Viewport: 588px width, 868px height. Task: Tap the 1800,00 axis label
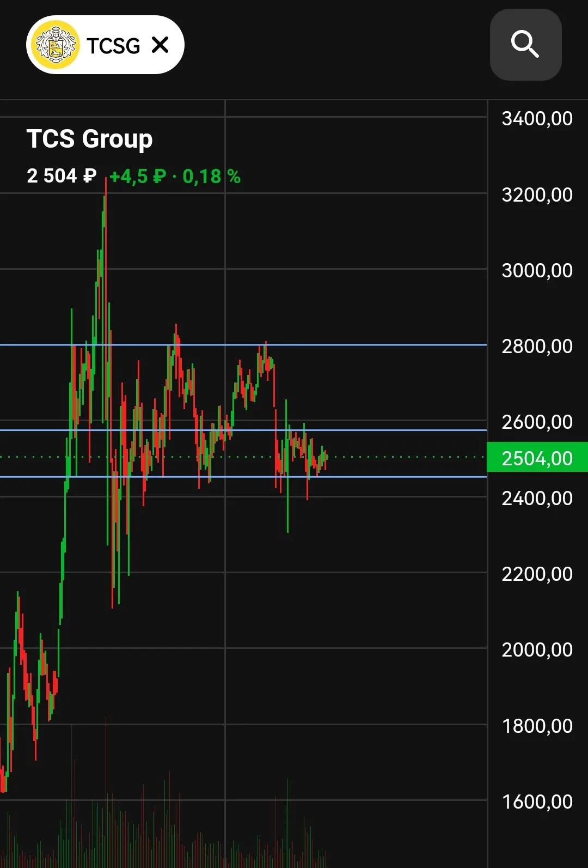tap(537, 726)
